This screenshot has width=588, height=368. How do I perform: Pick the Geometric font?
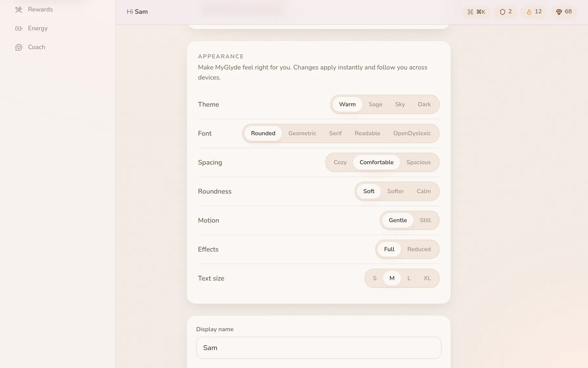coord(302,133)
